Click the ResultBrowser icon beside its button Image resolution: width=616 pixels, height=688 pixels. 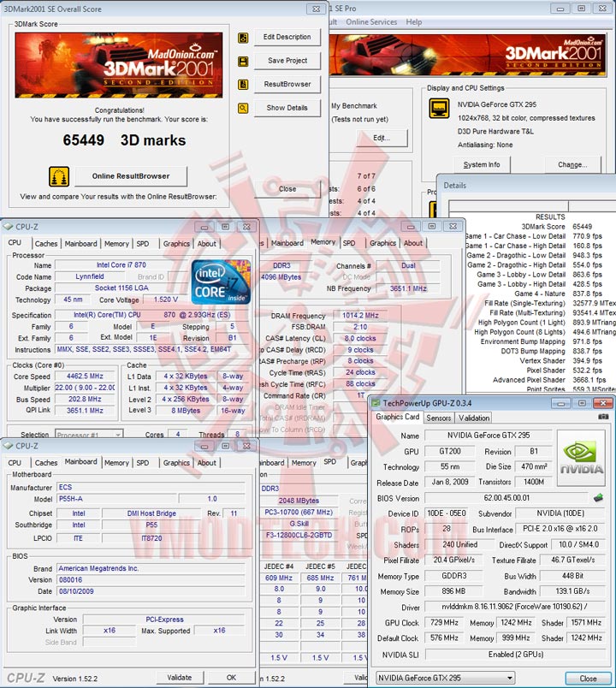(243, 84)
